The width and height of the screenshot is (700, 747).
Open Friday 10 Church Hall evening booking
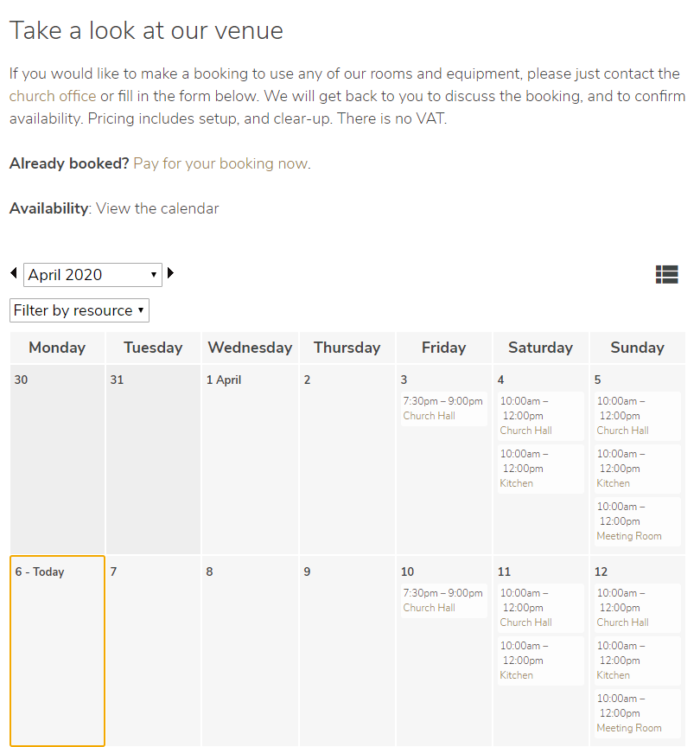[443, 600]
